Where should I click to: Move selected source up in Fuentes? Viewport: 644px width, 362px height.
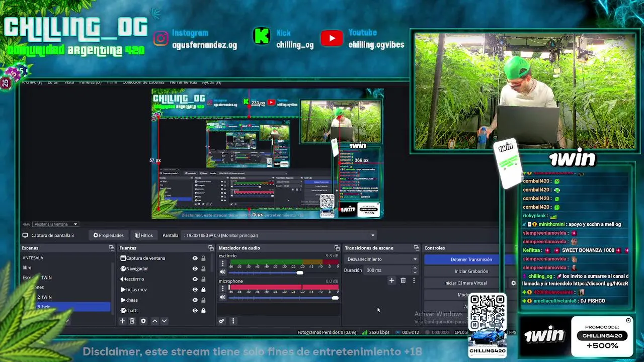coord(155,321)
